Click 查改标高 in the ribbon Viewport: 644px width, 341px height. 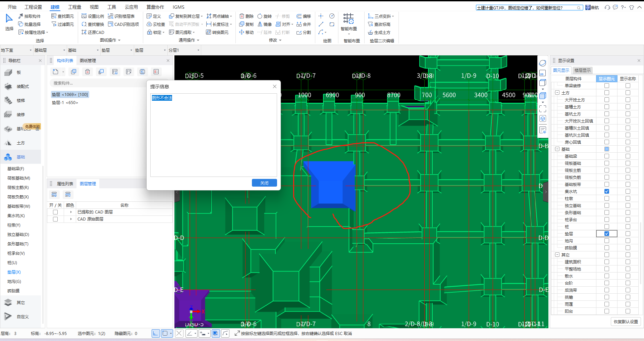[379, 24]
